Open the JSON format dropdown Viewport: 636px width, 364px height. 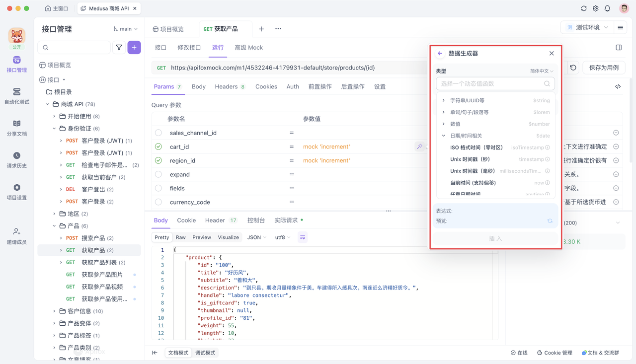257,237
